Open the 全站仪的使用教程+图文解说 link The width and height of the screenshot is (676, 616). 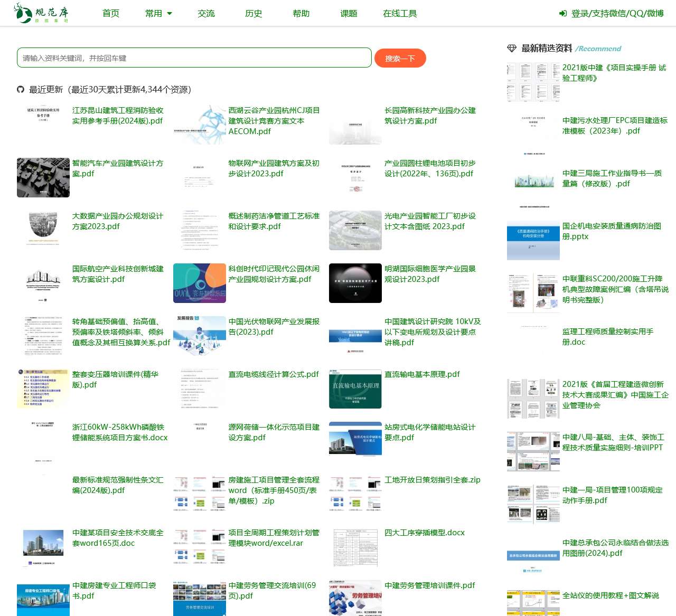coord(611,595)
